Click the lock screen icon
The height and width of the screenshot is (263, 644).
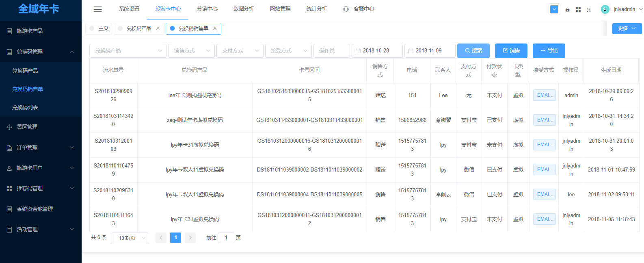[567, 9]
